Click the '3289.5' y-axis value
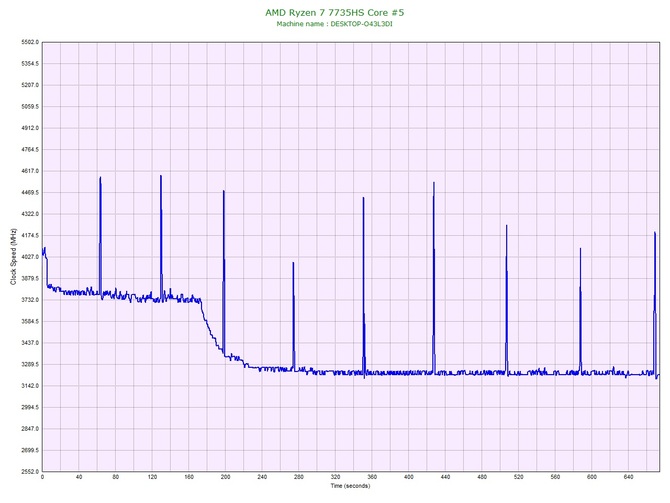Image resolution: width=670 pixels, height=503 pixels. tap(30, 365)
